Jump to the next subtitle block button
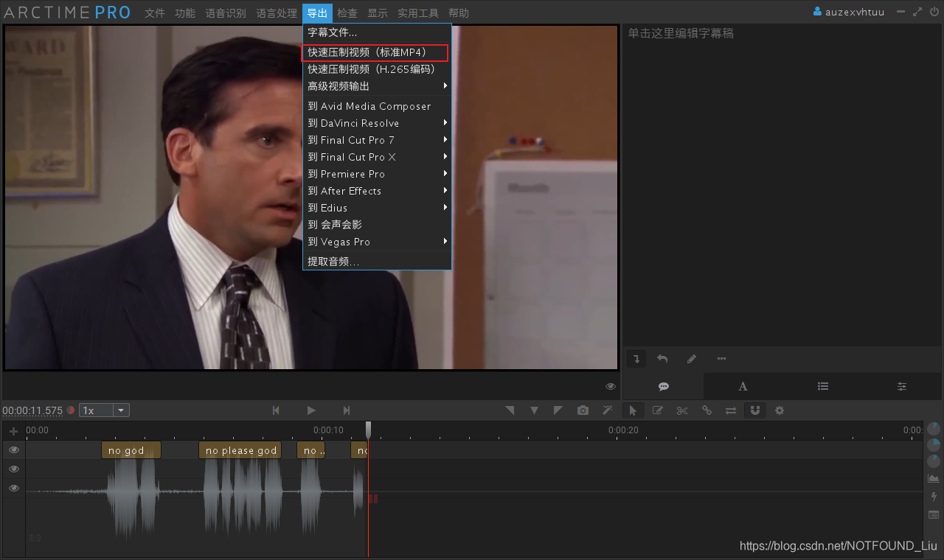This screenshot has height=560, width=944. [x=347, y=410]
